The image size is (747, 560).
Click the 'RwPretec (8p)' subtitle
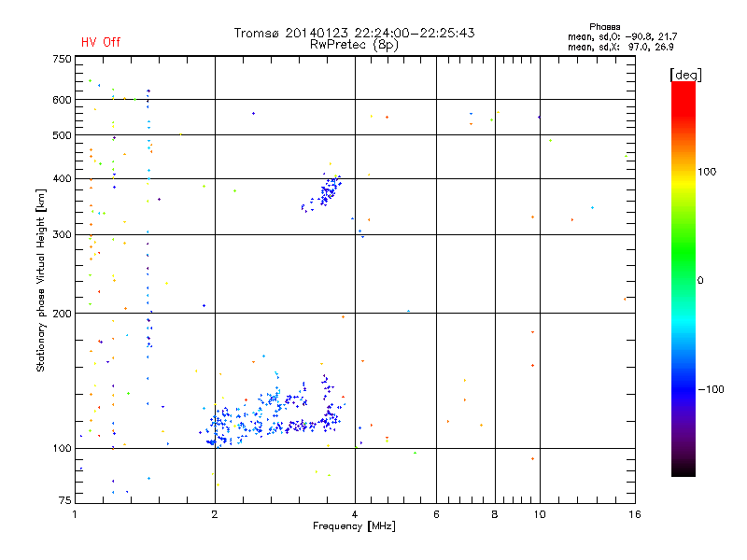pos(354,45)
